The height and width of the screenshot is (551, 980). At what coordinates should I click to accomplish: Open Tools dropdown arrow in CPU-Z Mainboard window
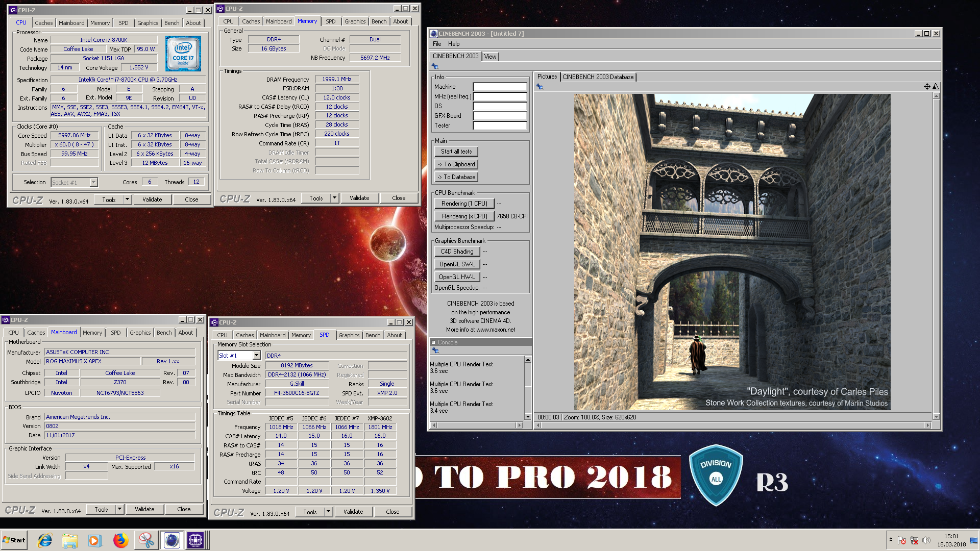tap(119, 509)
